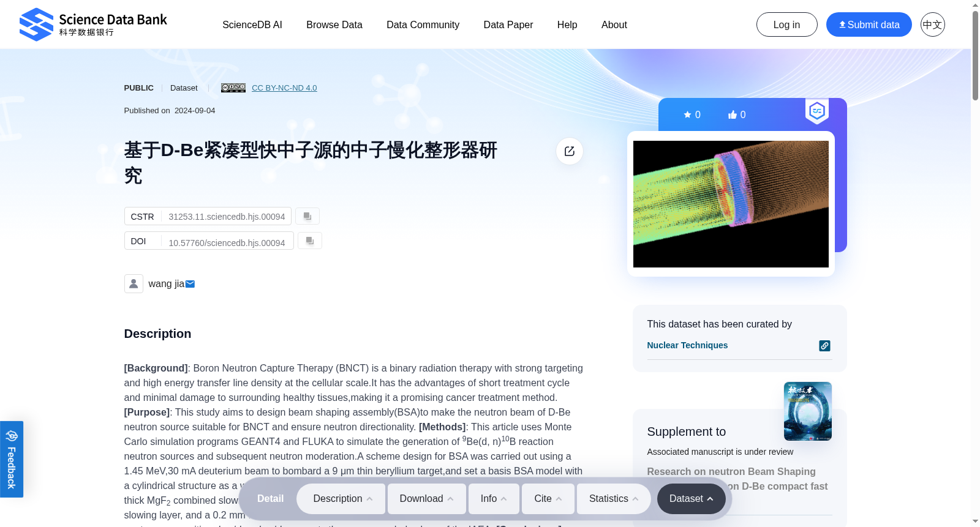The width and height of the screenshot is (980, 527).
Task: Open the Research on neutron Beam Shaping paper link
Action: coord(737,479)
